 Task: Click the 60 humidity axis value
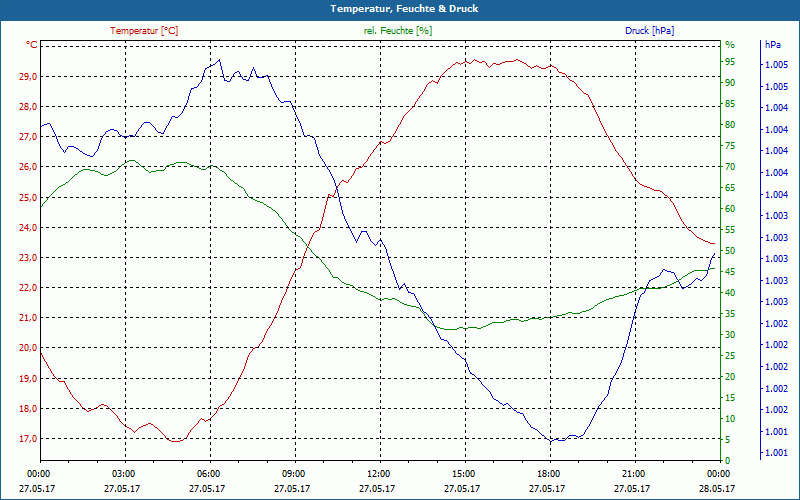click(730, 209)
